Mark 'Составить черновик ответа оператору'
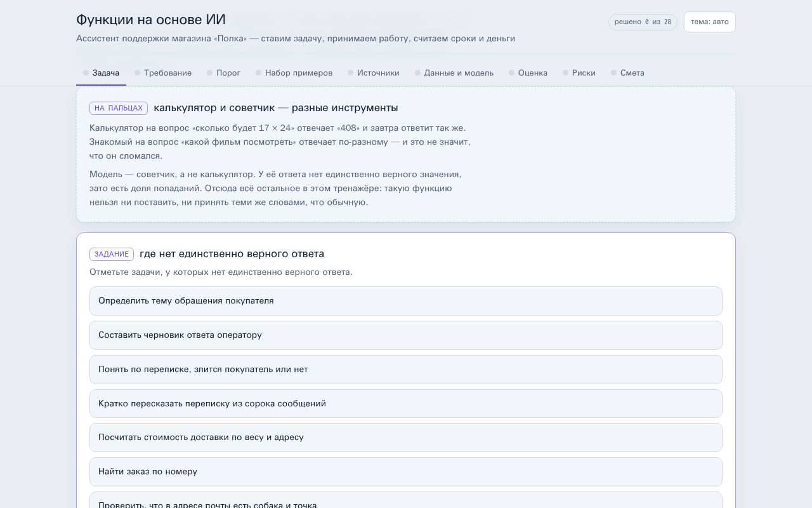This screenshot has width=812, height=508. 406,335
